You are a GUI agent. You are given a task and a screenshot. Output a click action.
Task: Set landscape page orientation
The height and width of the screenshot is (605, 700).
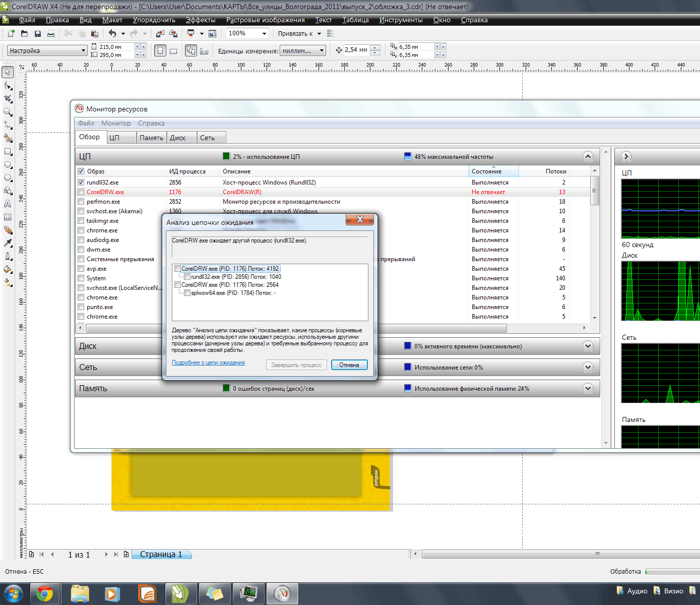coord(173,50)
